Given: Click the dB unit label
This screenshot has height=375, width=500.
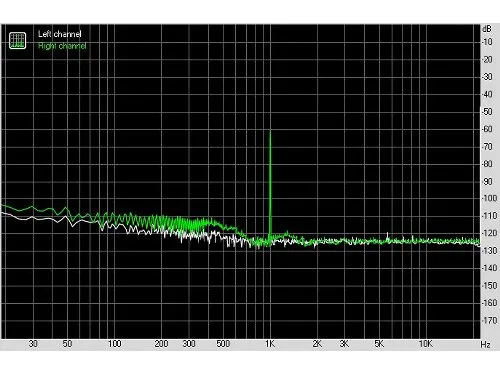Looking at the screenshot, I should click(487, 29).
